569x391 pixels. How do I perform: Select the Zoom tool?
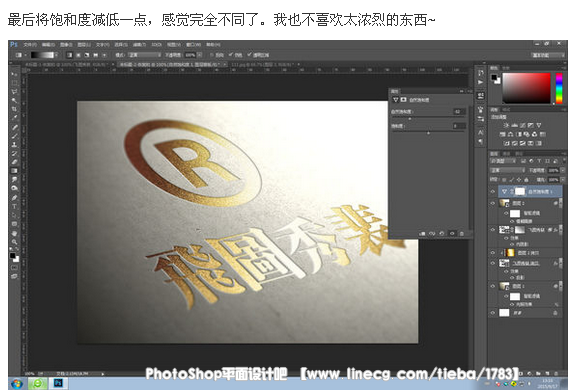tap(14, 242)
